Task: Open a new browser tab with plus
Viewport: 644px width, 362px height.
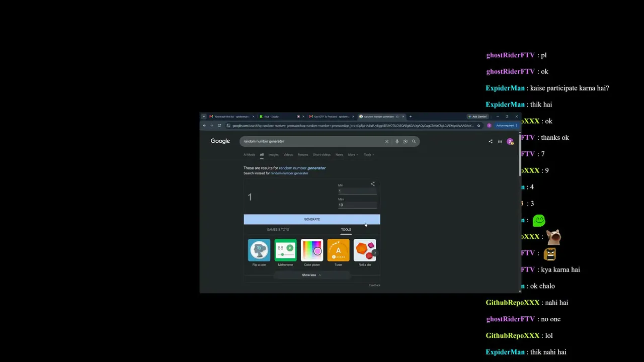Action: [410, 117]
